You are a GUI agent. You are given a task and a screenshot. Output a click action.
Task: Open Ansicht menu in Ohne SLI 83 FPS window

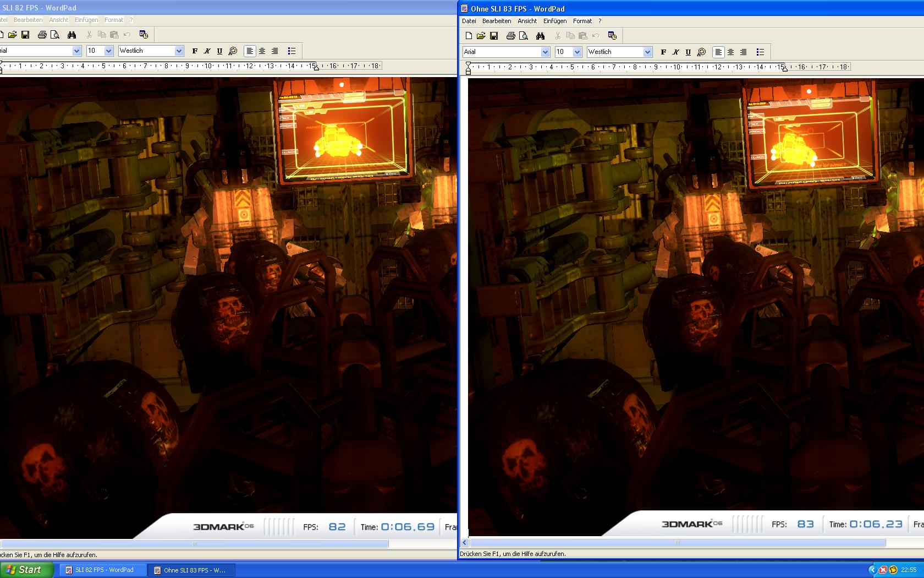(x=527, y=21)
